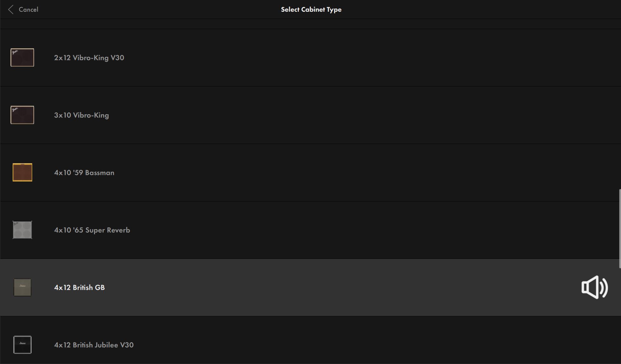Select the 3x10 Vibro-King cabinet
Screen dimensions: 621x364
[81, 115]
